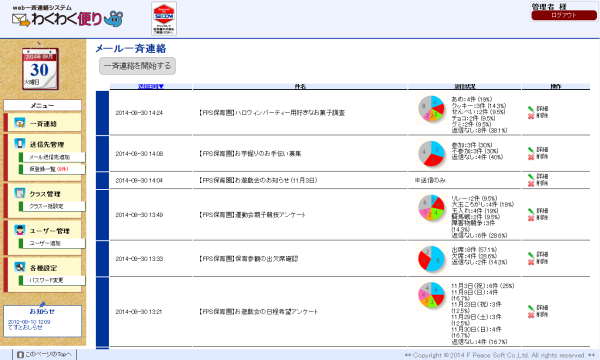Click the date 2014-09-30 14:24
The width and height of the screenshot is (600, 360).
click(139, 113)
